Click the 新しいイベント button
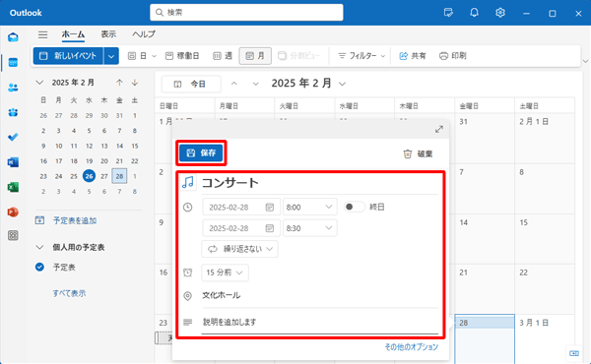Viewport: 591px width, 364px height. coord(68,56)
